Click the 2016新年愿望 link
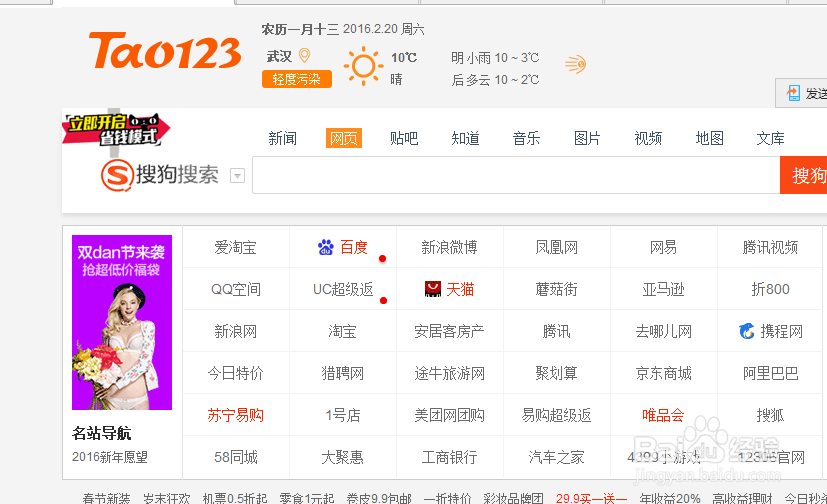This screenshot has width=827, height=504. click(x=110, y=457)
